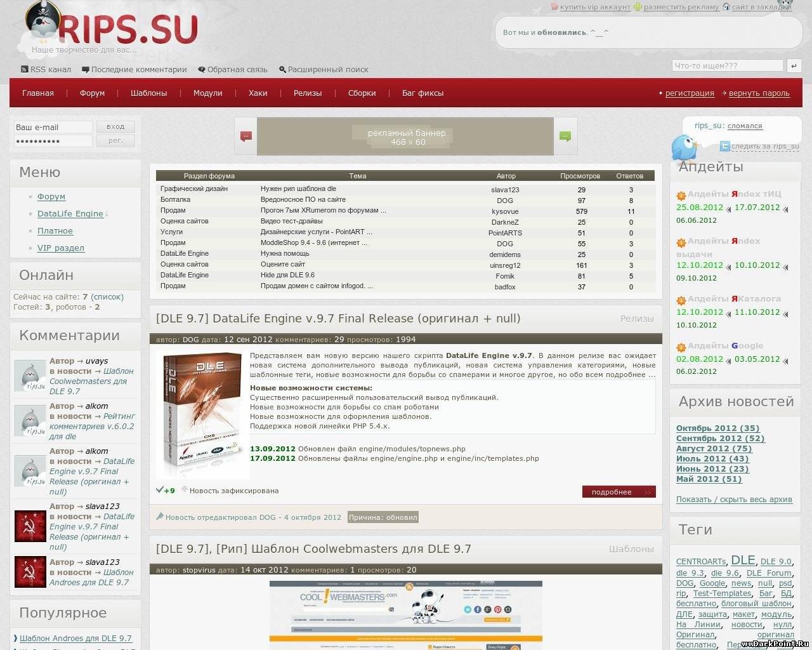Focus the Ваш e-mail login field

pos(53,127)
